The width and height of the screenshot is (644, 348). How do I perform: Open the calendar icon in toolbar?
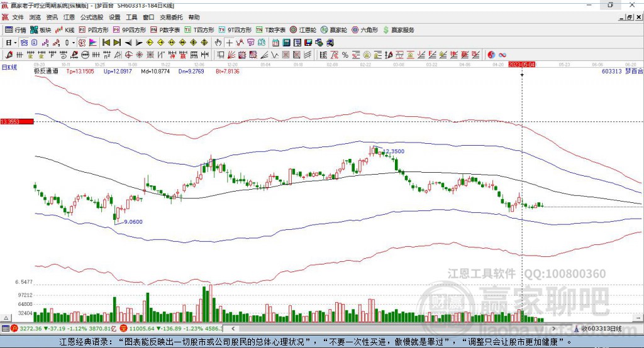[275, 43]
